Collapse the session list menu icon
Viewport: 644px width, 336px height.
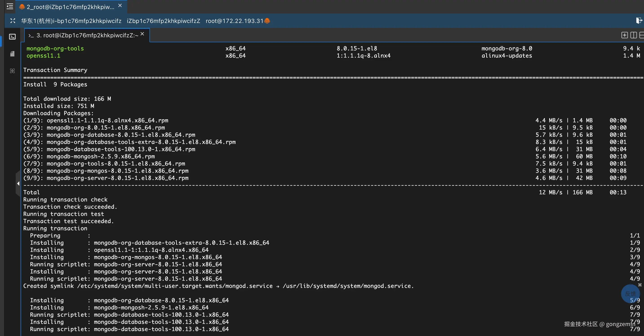(10, 6)
